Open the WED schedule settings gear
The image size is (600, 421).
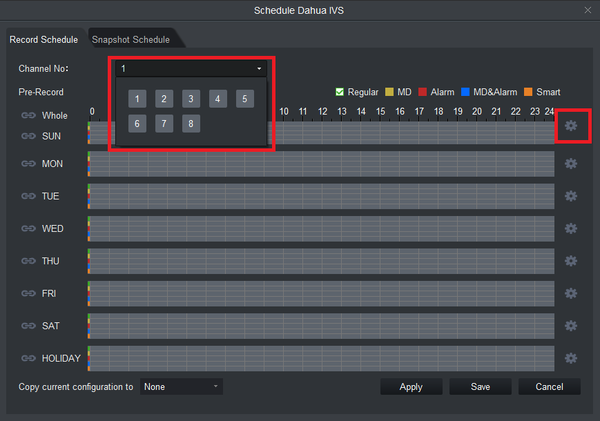click(571, 228)
